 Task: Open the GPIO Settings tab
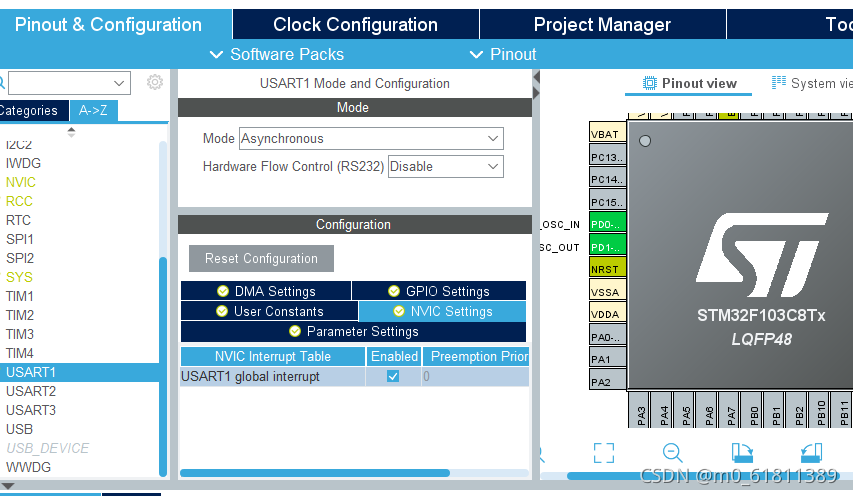(x=439, y=291)
